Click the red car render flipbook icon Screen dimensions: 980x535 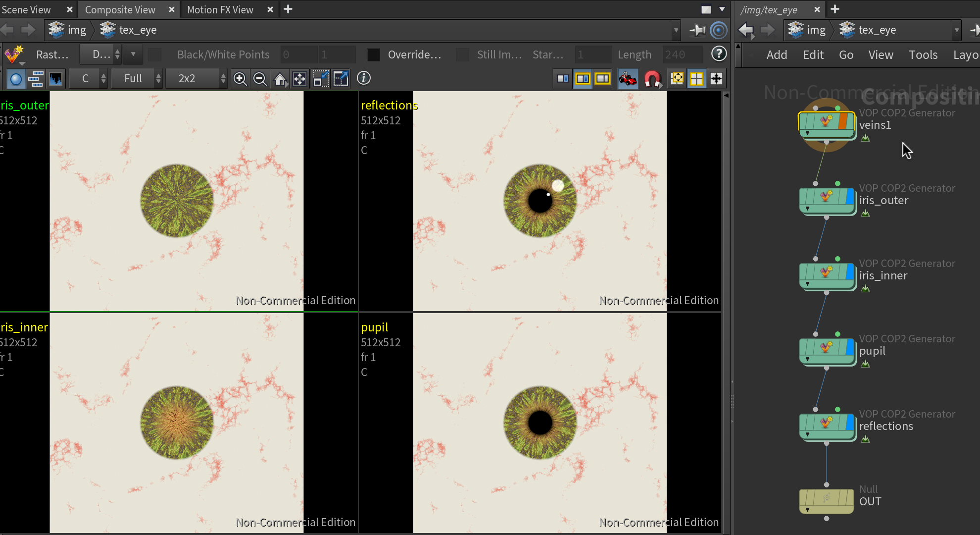point(628,79)
